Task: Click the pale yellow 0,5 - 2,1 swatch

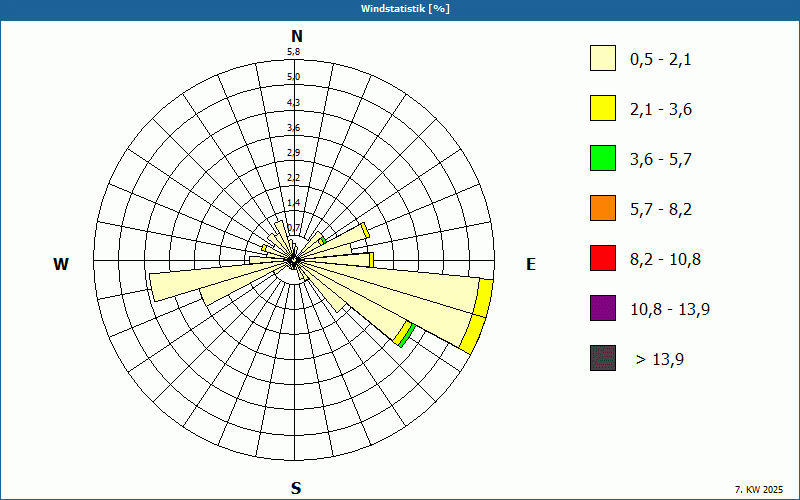Action: 603,58
